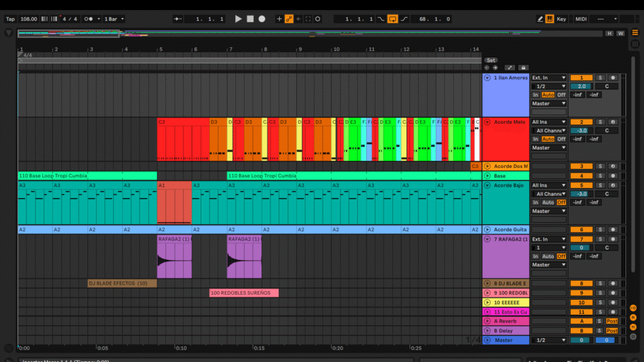Click the Acorde Melo track volume field
This screenshot has height=362, width=644.
pos(581,131)
